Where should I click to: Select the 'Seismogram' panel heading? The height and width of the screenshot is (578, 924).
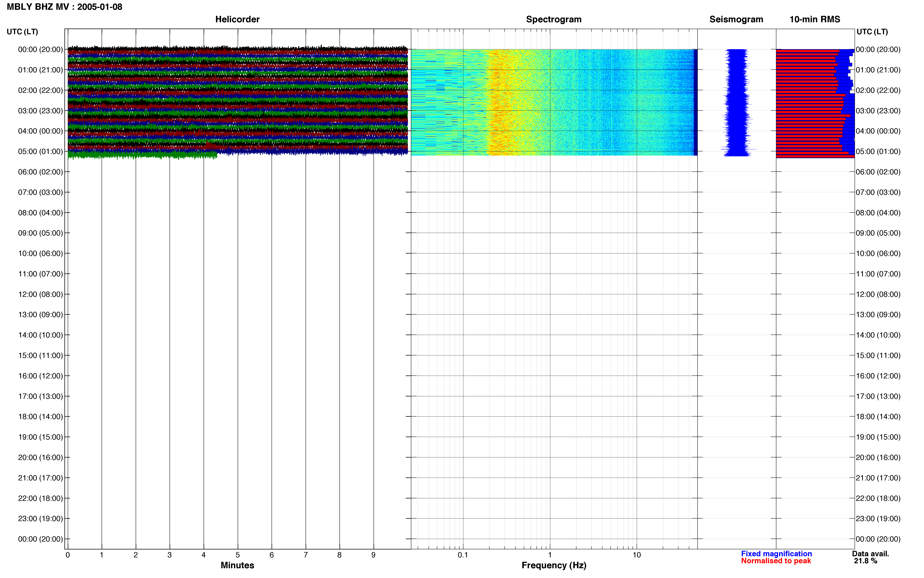(x=736, y=20)
